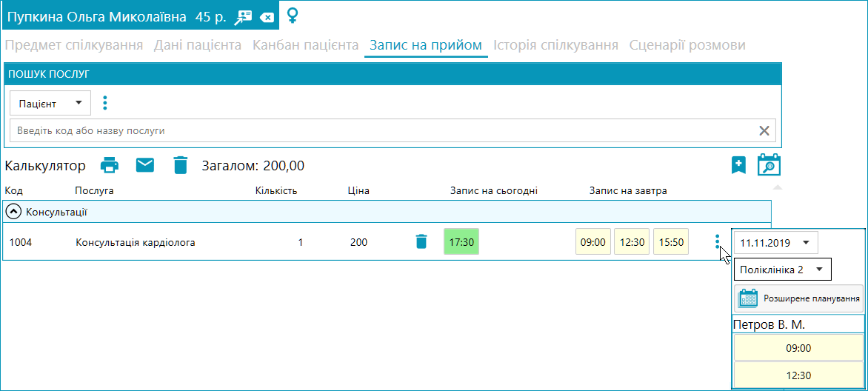Open the three-dot menu next to Пацієнт
Image resolution: width=868 pixels, height=391 pixels.
tap(104, 103)
